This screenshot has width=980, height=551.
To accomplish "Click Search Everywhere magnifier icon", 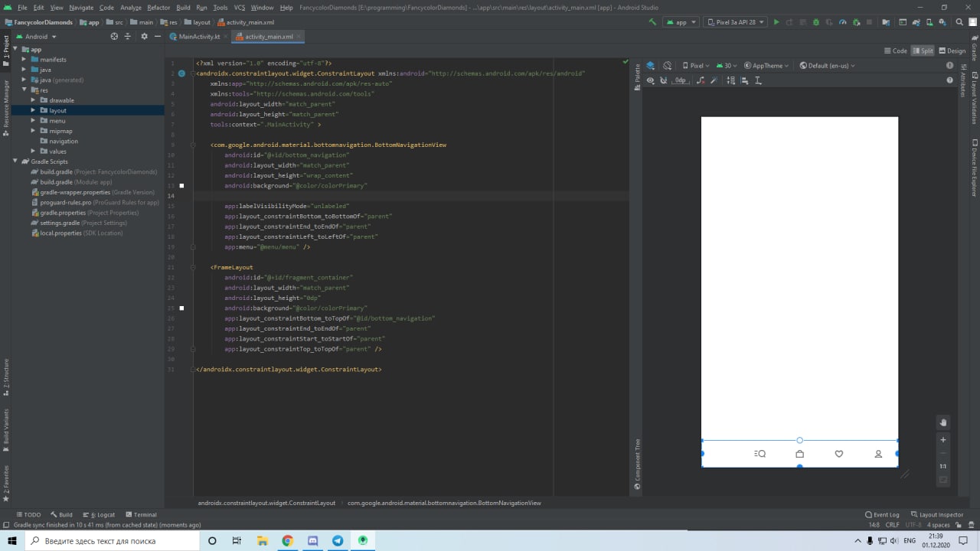I will [x=959, y=22].
